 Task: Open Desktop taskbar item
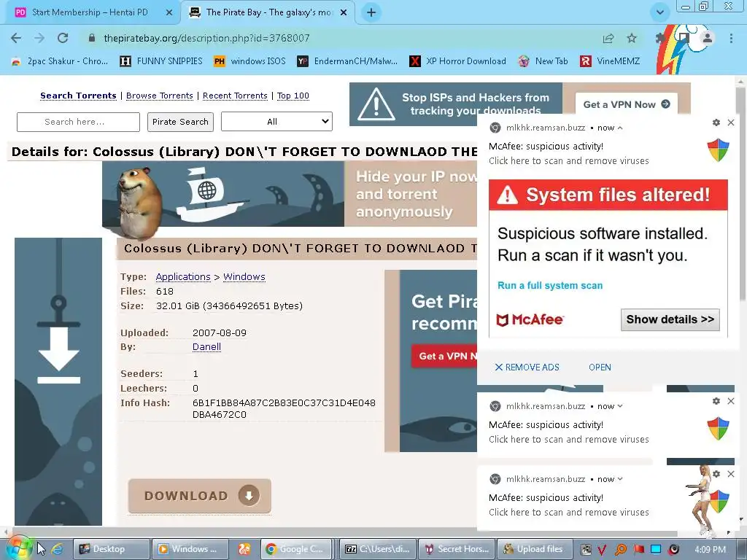point(112,549)
